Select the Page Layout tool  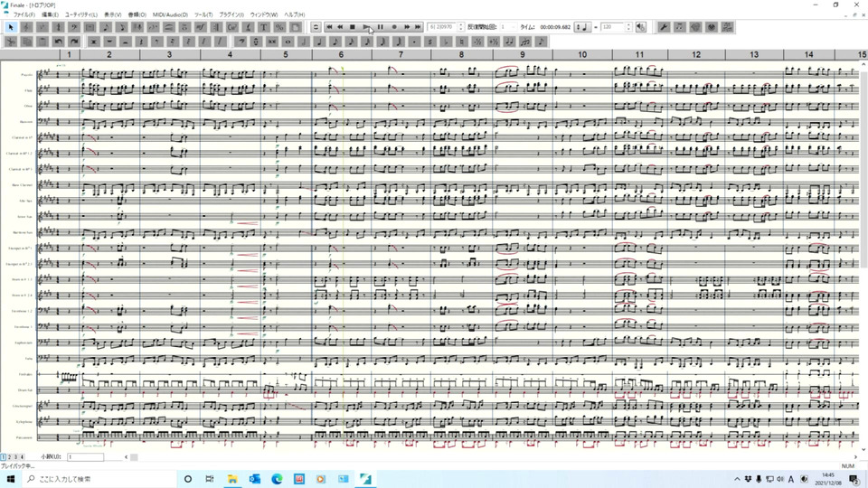coord(296,27)
